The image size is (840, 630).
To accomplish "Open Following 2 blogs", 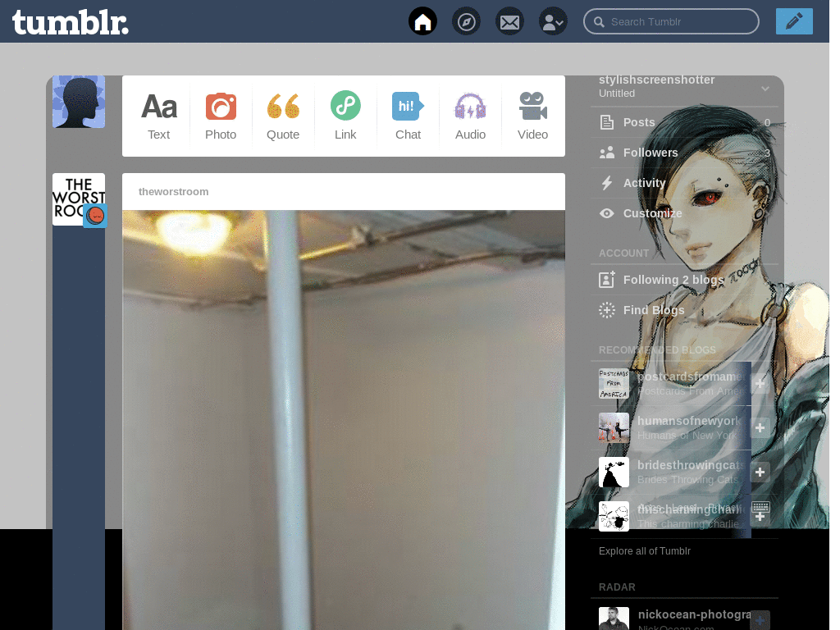I will coord(684,280).
